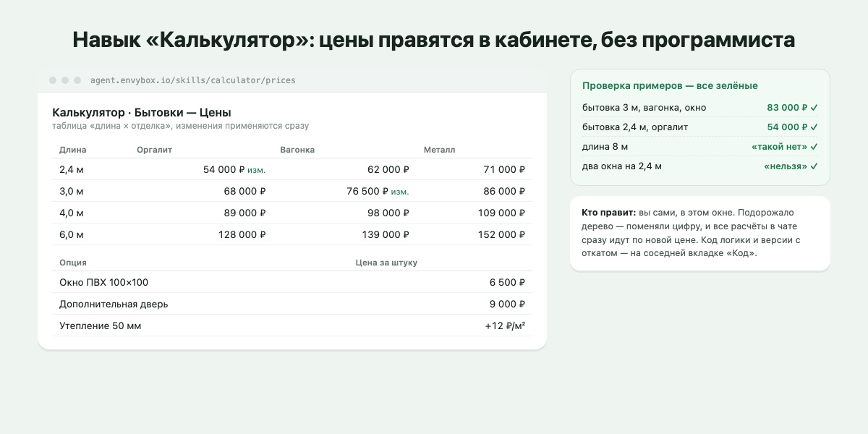
Task: Click the «Цена за штуку» column header
Action: point(386,263)
